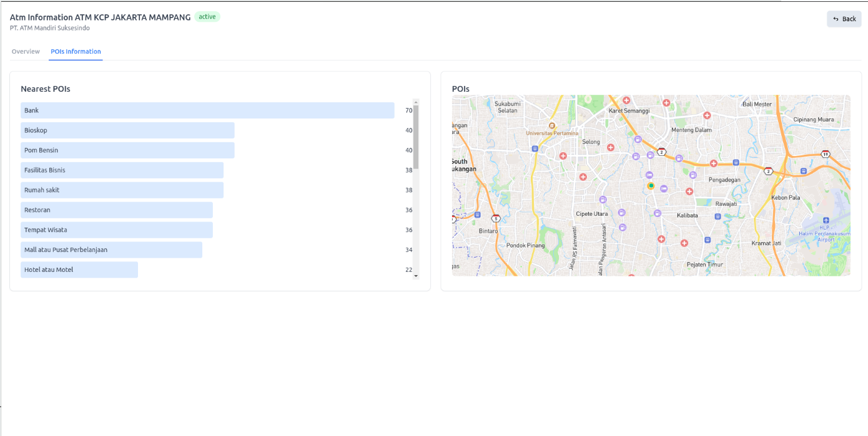The height and width of the screenshot is (436, 868).
Task: Click the value 36 beside Restoran
Action: (409, 210)
